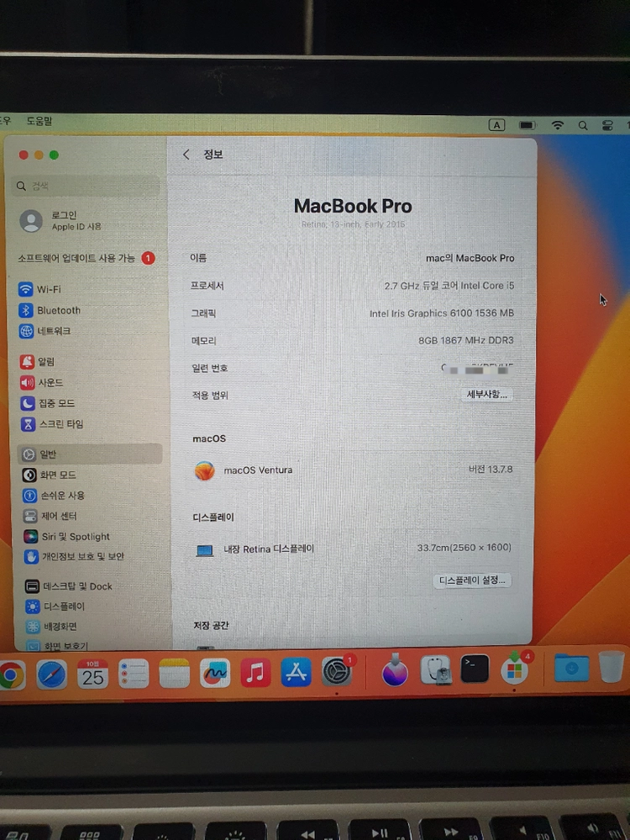630x840 pixels.
Task: Select 일반 in the sidebar
Action: (89, 454)
